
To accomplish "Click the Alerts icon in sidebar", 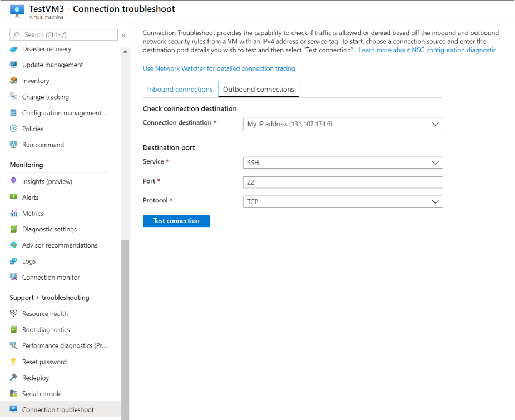I will click(14, 197).
